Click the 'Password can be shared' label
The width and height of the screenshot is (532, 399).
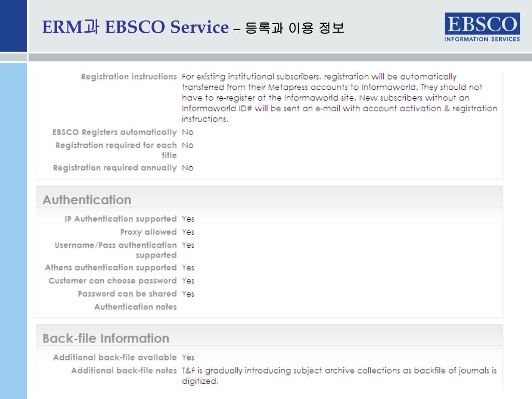pos(127,294)
